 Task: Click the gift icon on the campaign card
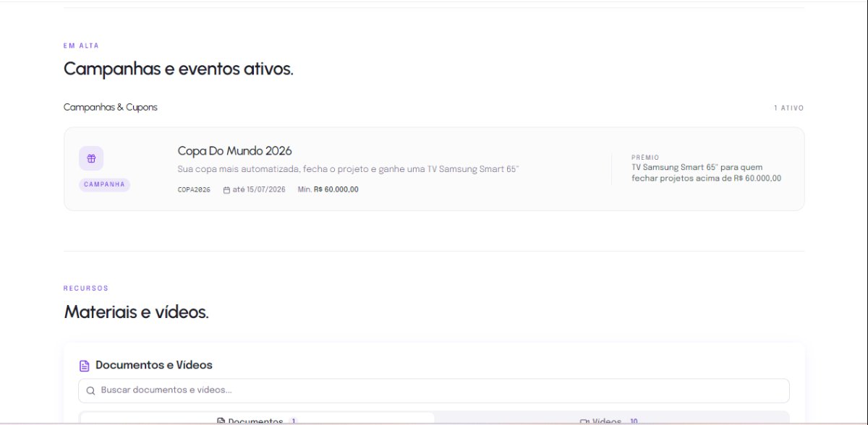point(91,158)
